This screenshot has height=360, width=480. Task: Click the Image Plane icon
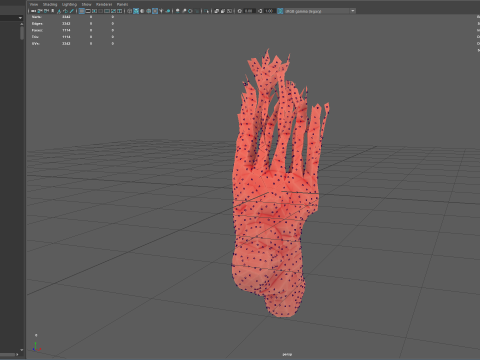coord(59,11)
